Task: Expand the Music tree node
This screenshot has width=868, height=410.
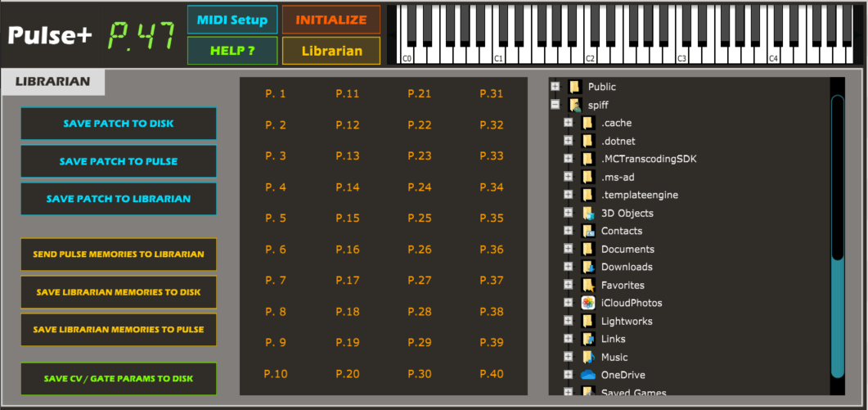Action: [x=568, y=357]
